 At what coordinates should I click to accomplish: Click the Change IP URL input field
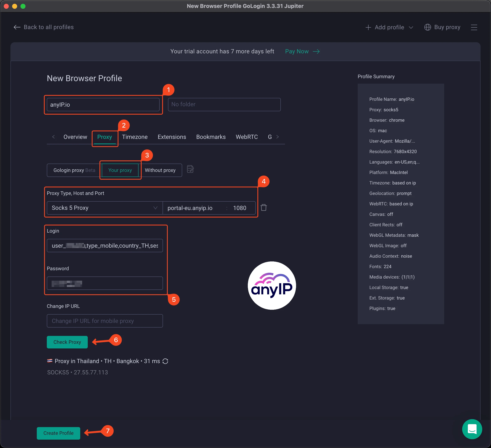105,321
